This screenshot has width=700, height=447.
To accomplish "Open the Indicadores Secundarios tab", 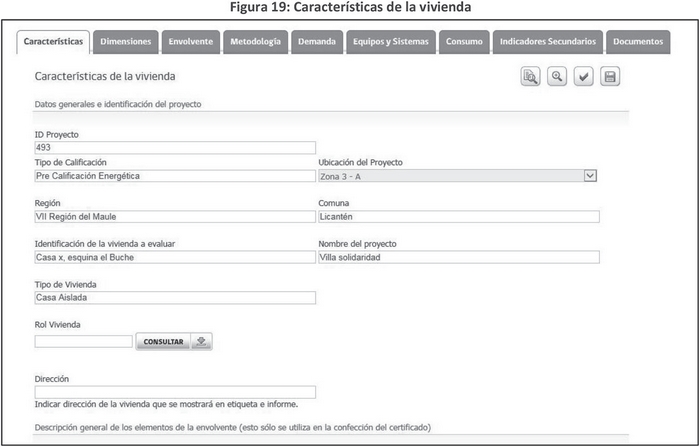I will [x=547, y=42].
